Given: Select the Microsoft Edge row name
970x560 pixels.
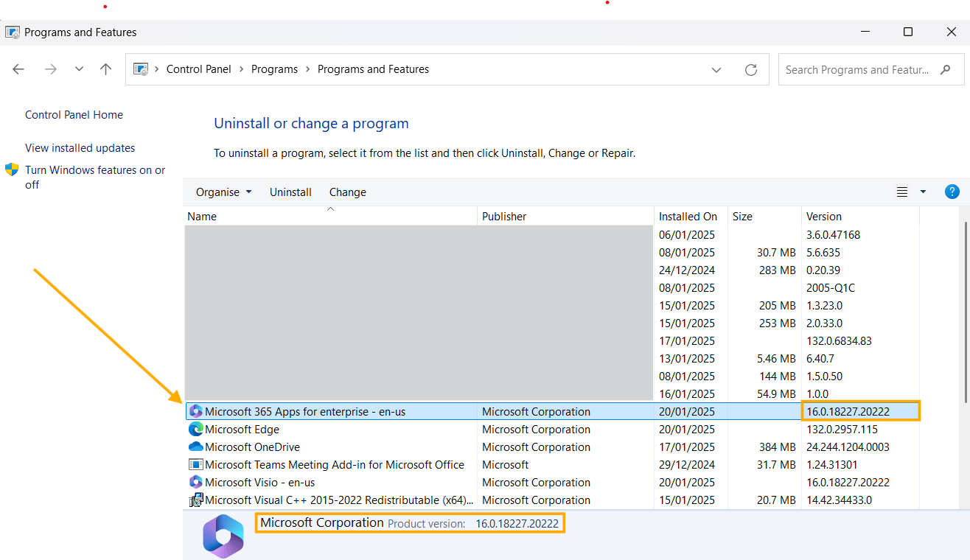Looking at the screenshot, I should [x=242, y=430].
